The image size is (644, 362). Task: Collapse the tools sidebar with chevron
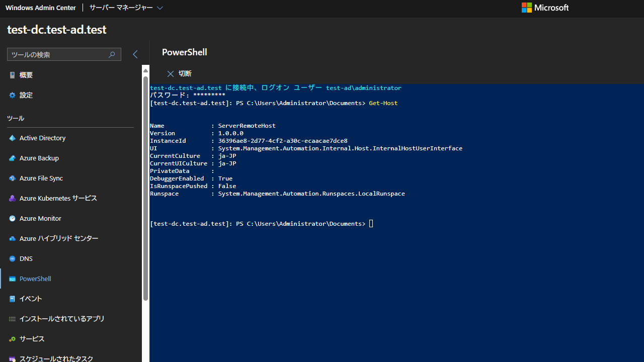[135, 54]
